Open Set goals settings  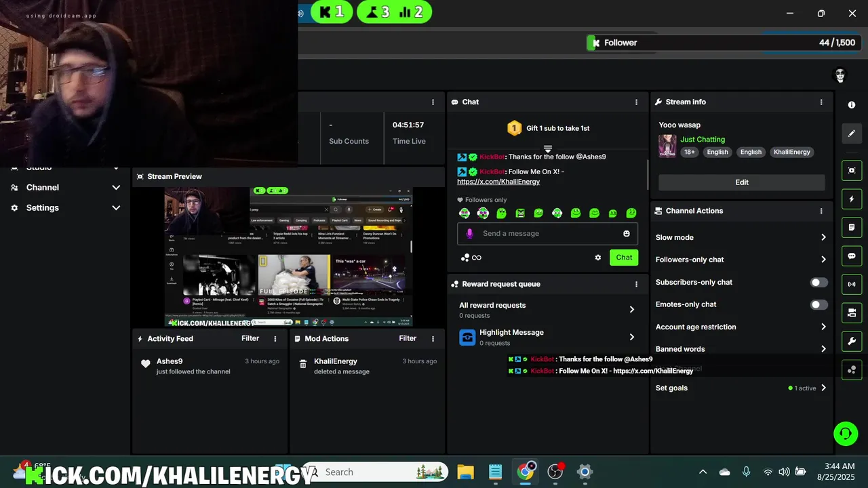pyautogui.click(x=742, y=388)
